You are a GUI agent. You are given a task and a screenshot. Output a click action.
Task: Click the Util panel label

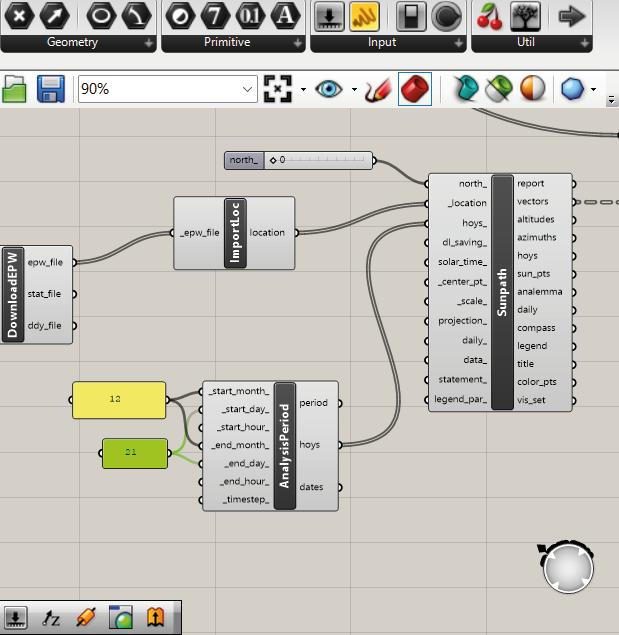[x=525, y=42]
